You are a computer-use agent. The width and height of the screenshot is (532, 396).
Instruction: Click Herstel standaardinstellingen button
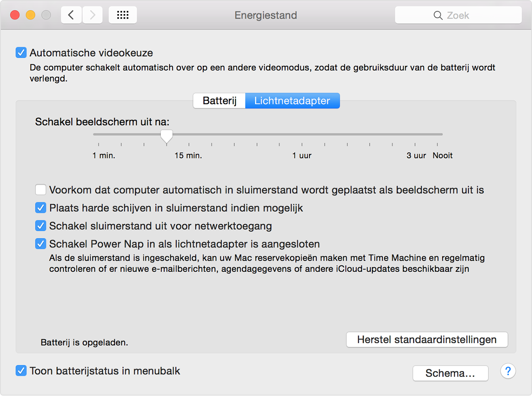click(x=427, y=339)
